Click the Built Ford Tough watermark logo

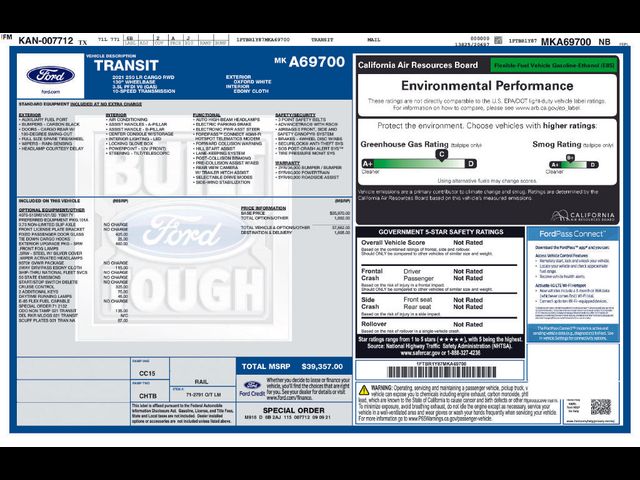coord(184,229)
